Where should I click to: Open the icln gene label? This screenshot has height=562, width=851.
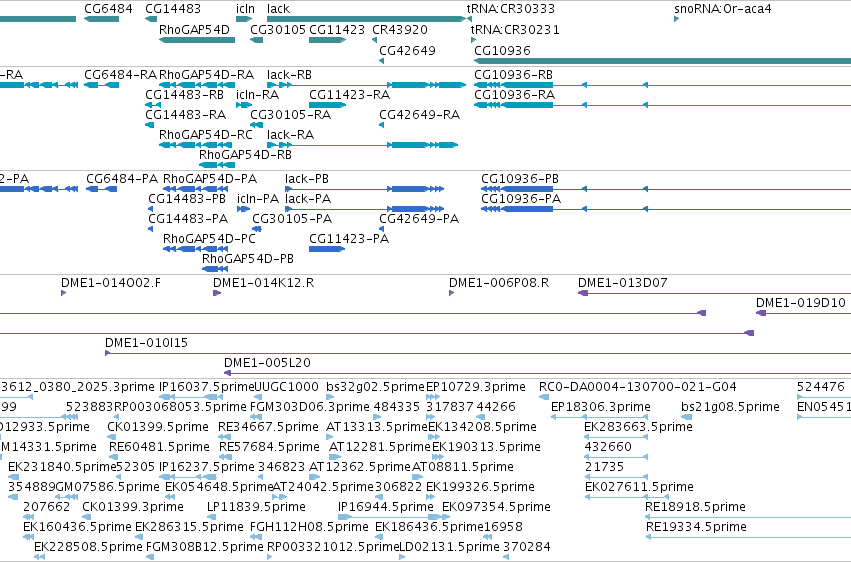245,9
